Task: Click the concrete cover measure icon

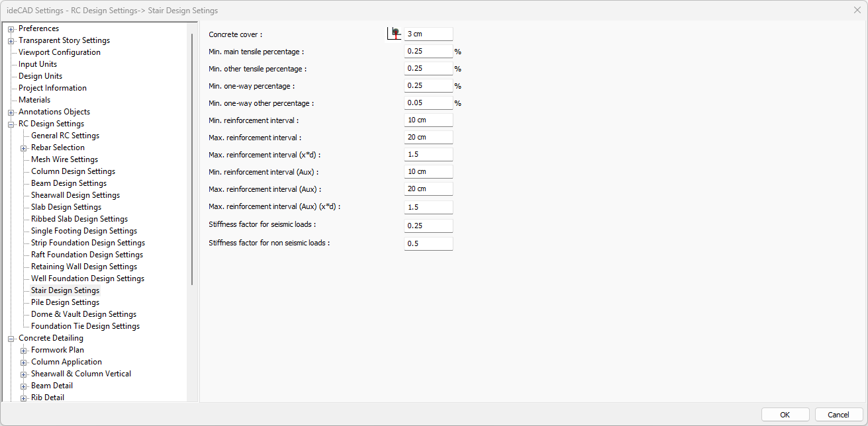Action: click(x=395, y=34)
